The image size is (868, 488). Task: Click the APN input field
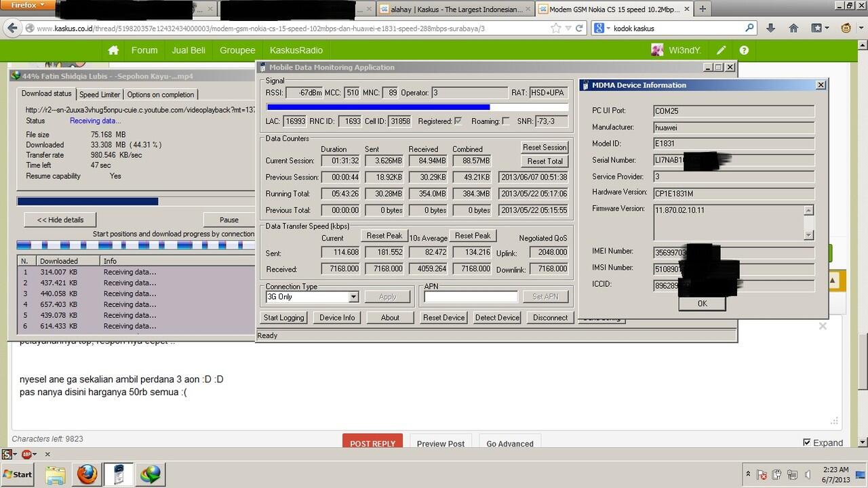471,297
